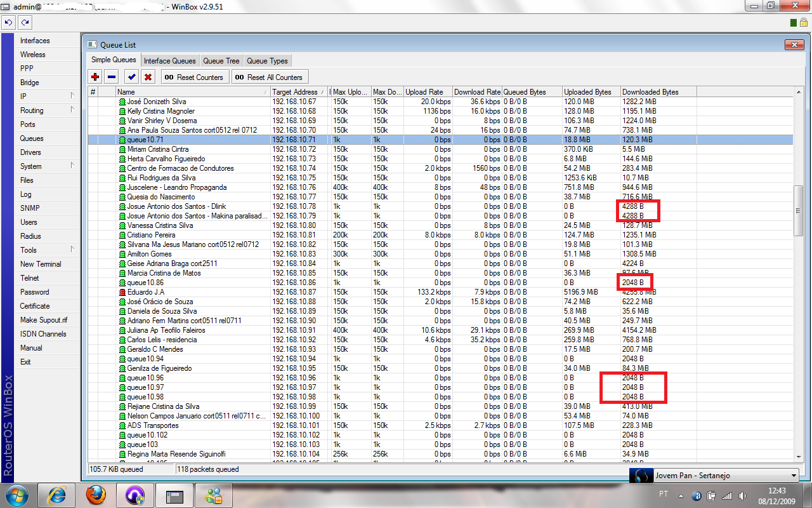Open the Jovem Pan - Sertanejo station dropdown

(794, 476)
